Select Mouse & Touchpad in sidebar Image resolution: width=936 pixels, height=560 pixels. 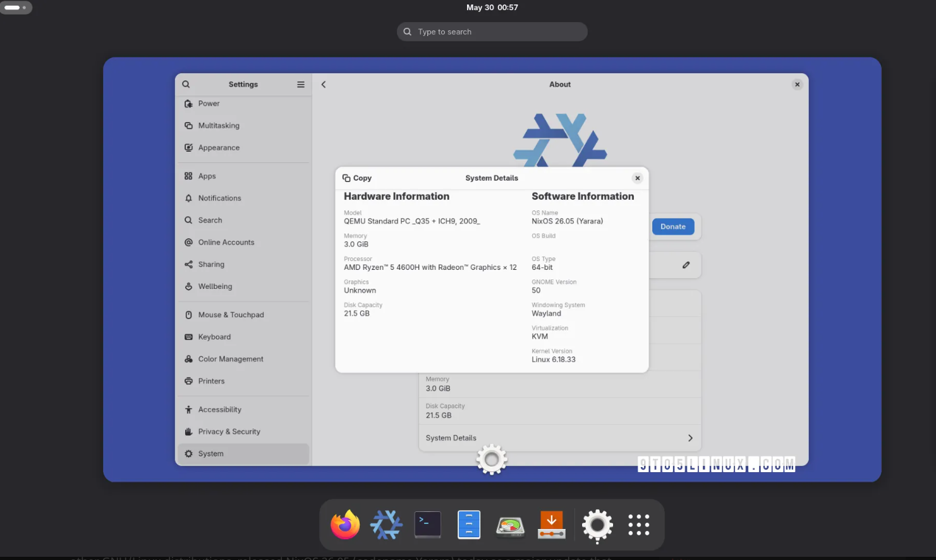243,315
